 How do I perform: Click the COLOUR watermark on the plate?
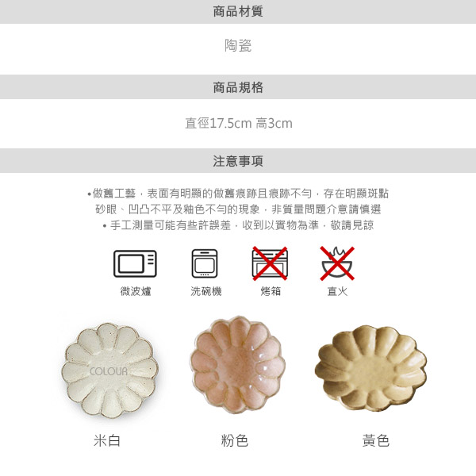point(109,371)
